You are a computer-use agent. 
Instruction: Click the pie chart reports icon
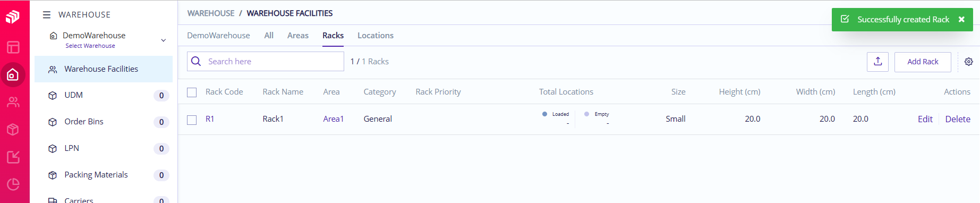pyautogui.click(x=13, y=184)
